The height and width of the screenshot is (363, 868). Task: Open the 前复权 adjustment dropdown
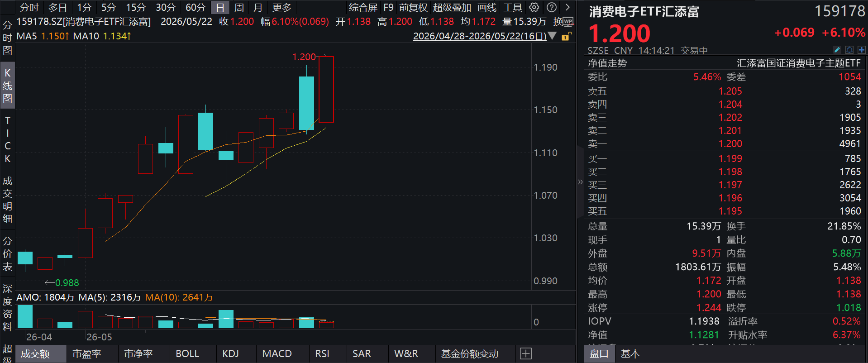click(x=413, y=7)
